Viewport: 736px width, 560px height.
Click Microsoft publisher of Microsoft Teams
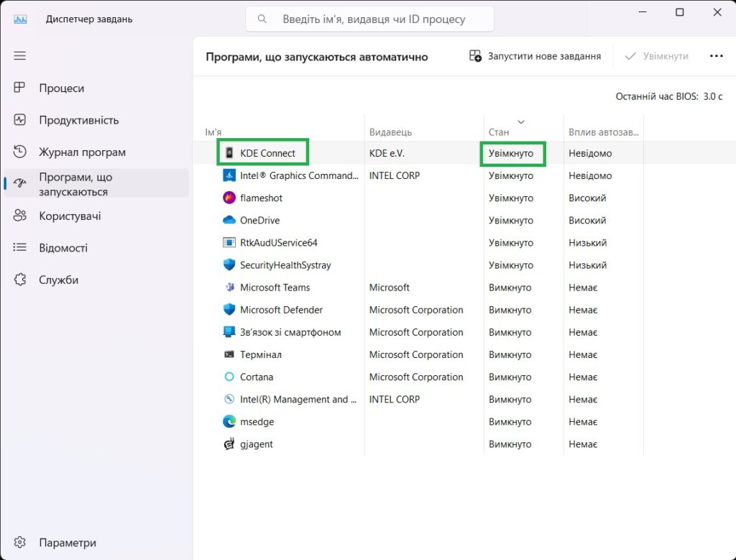tap(389, 288)
